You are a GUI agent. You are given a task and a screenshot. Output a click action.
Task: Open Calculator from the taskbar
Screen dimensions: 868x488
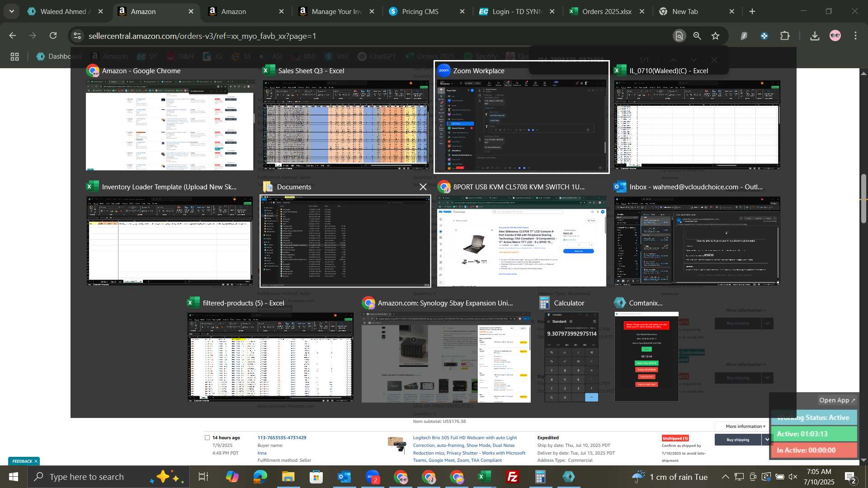tap(541, 477)
